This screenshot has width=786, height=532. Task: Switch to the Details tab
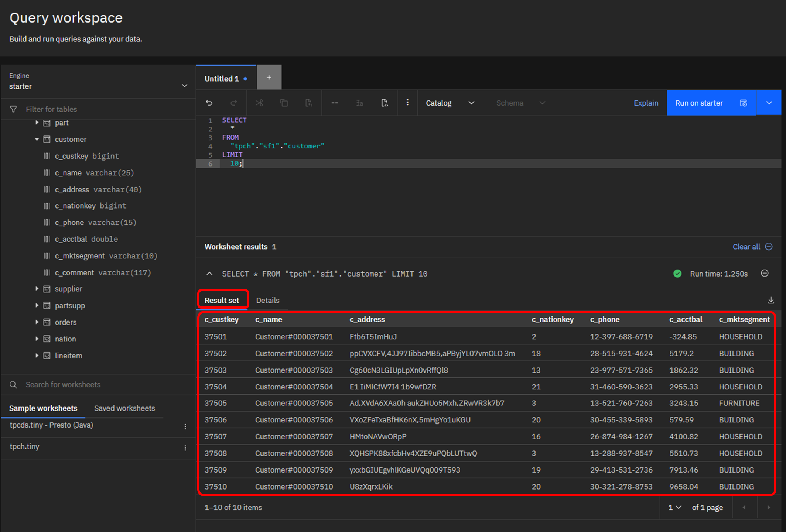click(267, 301)
